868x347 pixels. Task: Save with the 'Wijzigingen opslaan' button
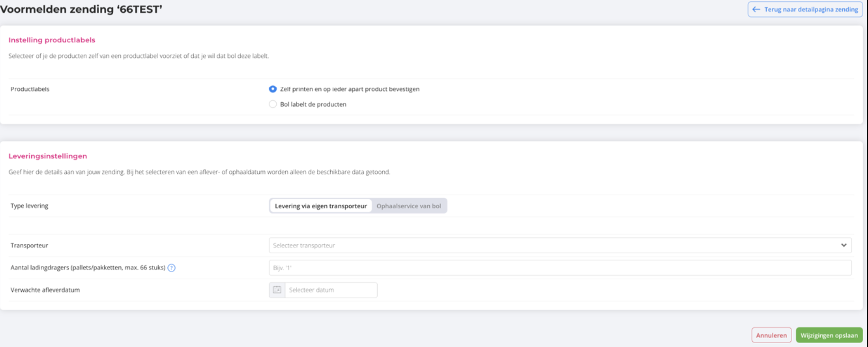point(829,335)
